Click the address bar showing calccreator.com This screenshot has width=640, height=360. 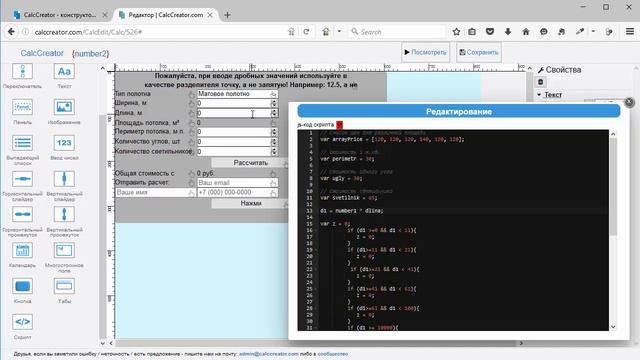[158, 32]
